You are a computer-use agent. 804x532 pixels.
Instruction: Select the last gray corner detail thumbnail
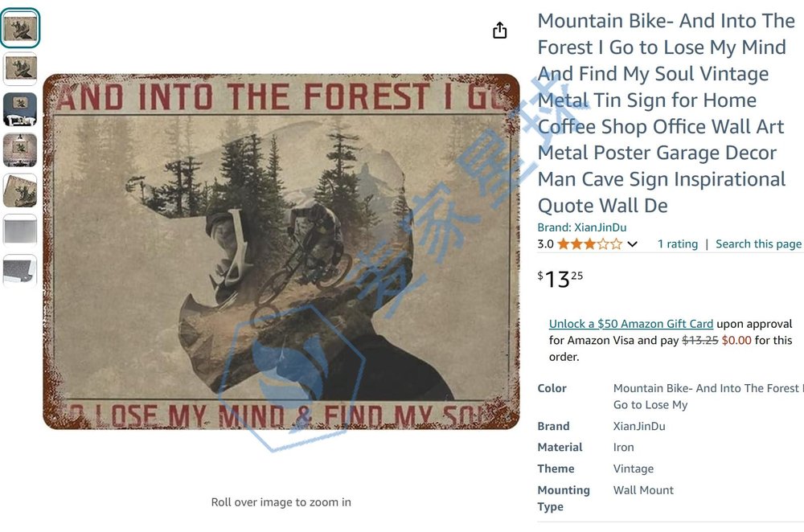20,270
